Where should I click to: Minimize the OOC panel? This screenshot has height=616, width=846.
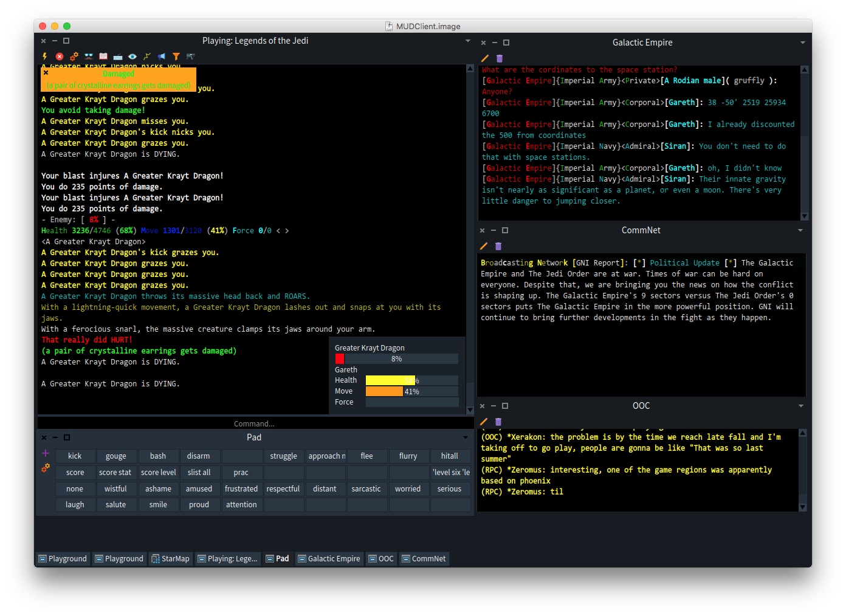[x=494, y=406]
